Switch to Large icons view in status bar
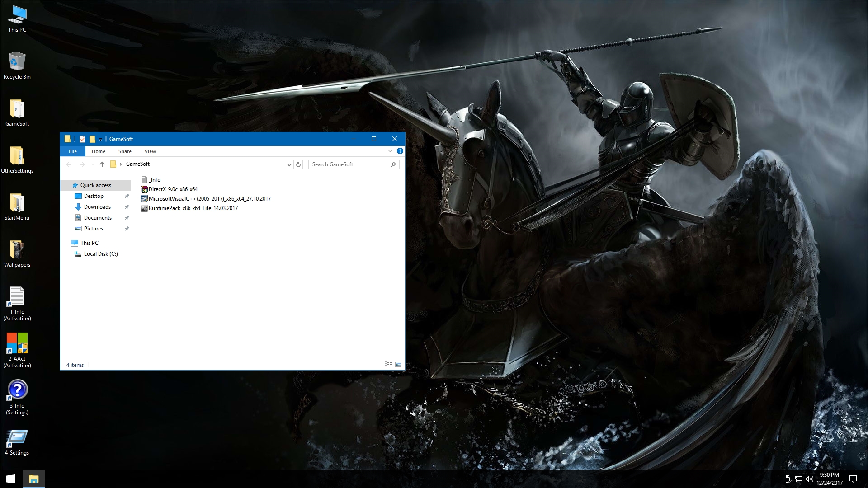Viewport: 868px width, 488px height. (x=398, y=365)
